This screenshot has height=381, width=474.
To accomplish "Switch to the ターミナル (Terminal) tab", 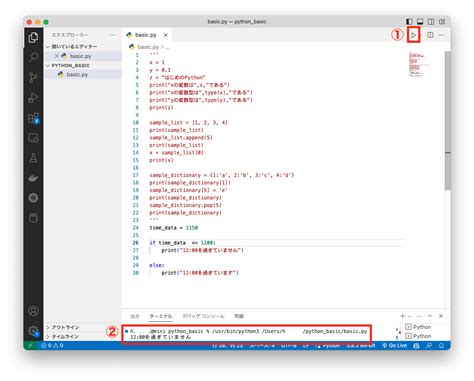I will tap(161, 316).
